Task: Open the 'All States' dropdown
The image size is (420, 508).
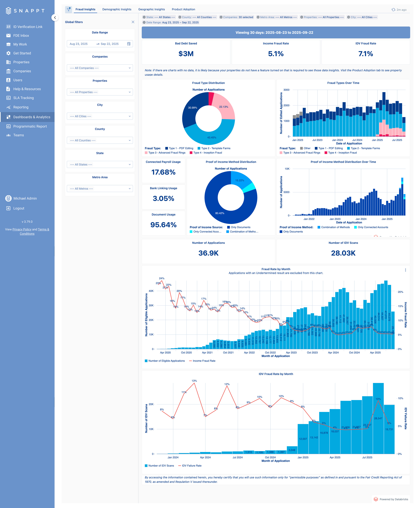Action: point(100,164)
